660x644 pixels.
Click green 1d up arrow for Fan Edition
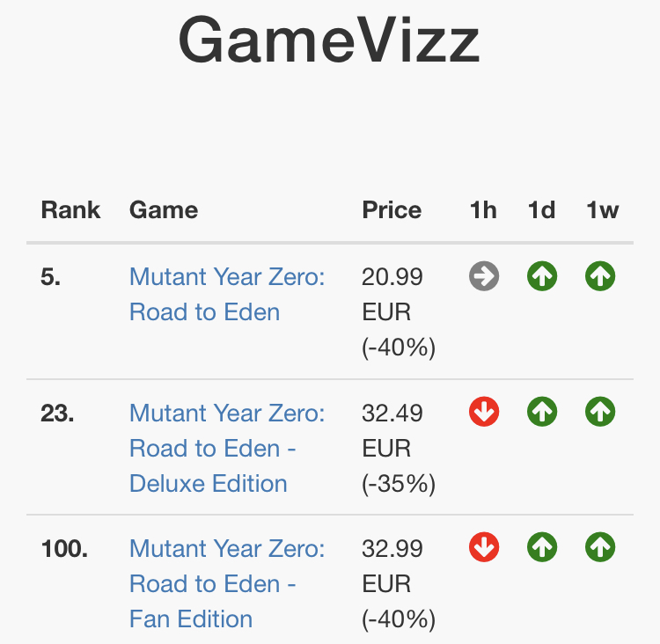point(542,547)
